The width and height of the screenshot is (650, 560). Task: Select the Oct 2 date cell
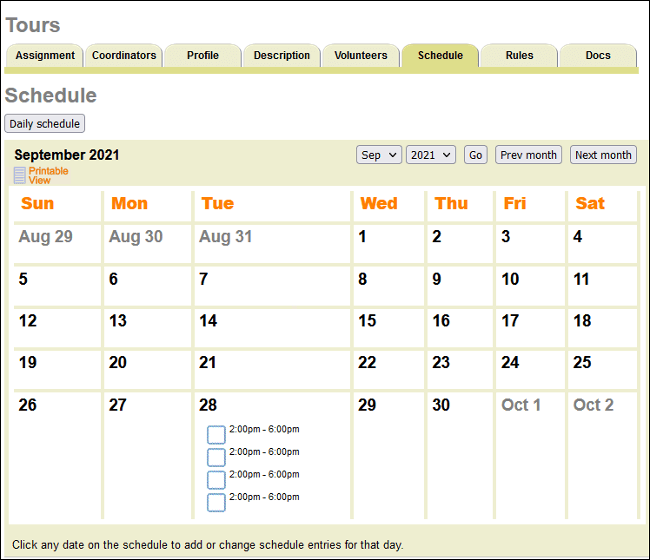[x=593, y=405]
